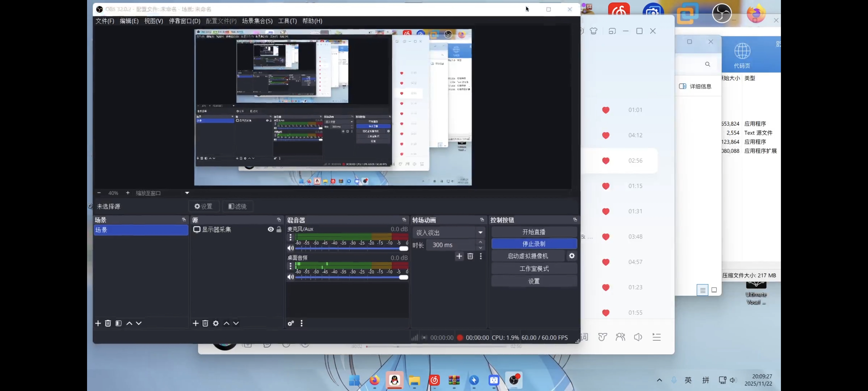Add a new scene with the plus icon
868x391 pixels.
click(98, 323)
